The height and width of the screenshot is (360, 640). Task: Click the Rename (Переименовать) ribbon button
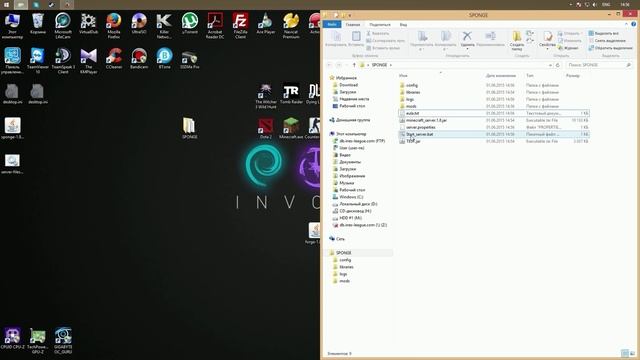pos(491,39)
